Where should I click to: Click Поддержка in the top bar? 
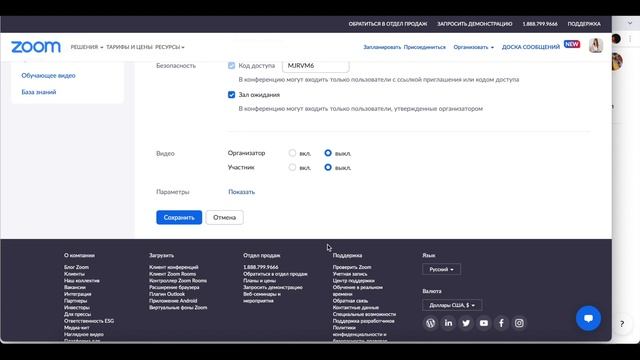584,24
